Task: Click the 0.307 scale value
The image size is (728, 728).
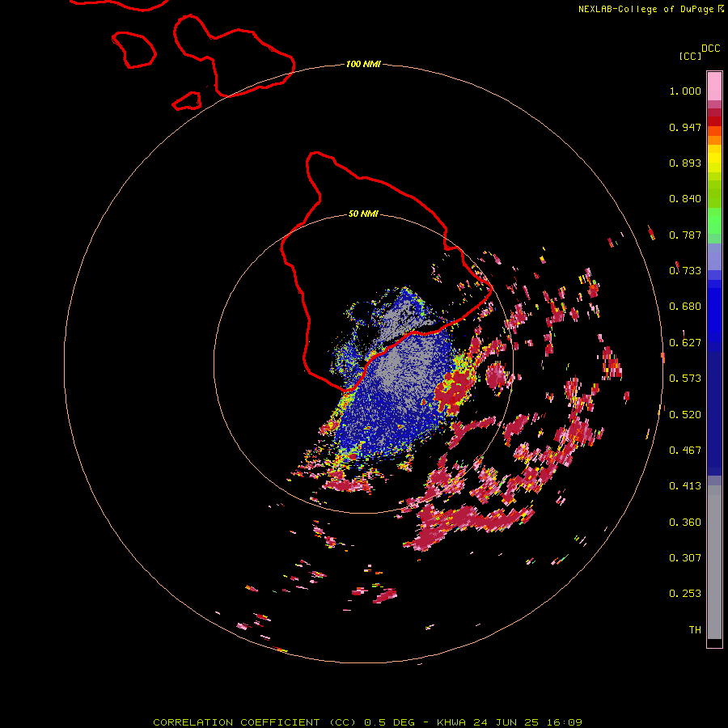Action: tap(685, 558)
